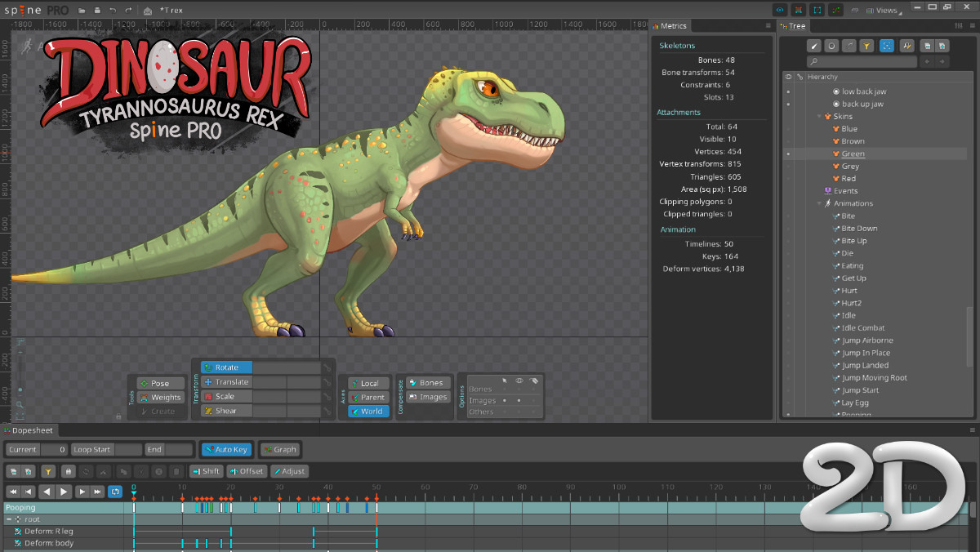Select the Pose tool
Image resolution: width=980 pixels, height=552 pixels.
click(159, 382)
